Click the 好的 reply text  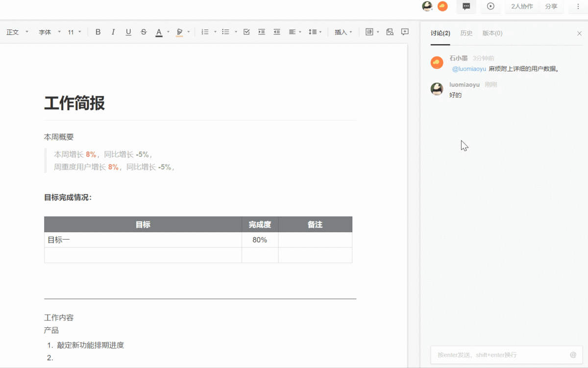click(x=456, y=95)
